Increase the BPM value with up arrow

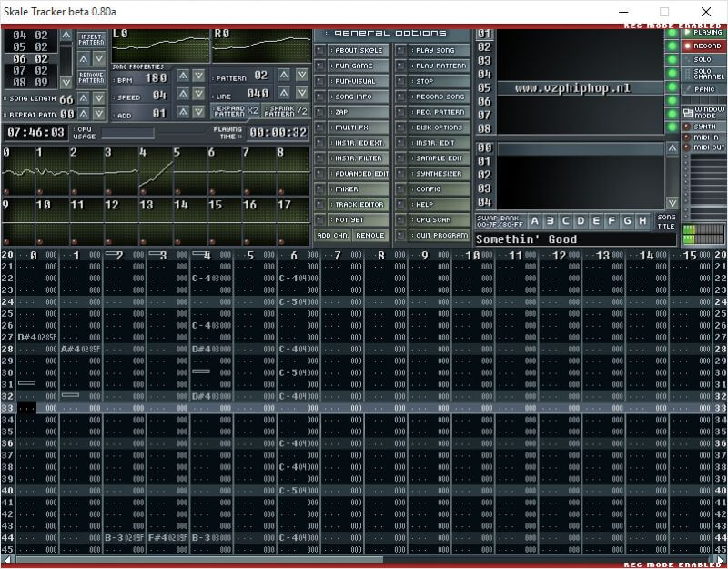(x=183, y=76)
